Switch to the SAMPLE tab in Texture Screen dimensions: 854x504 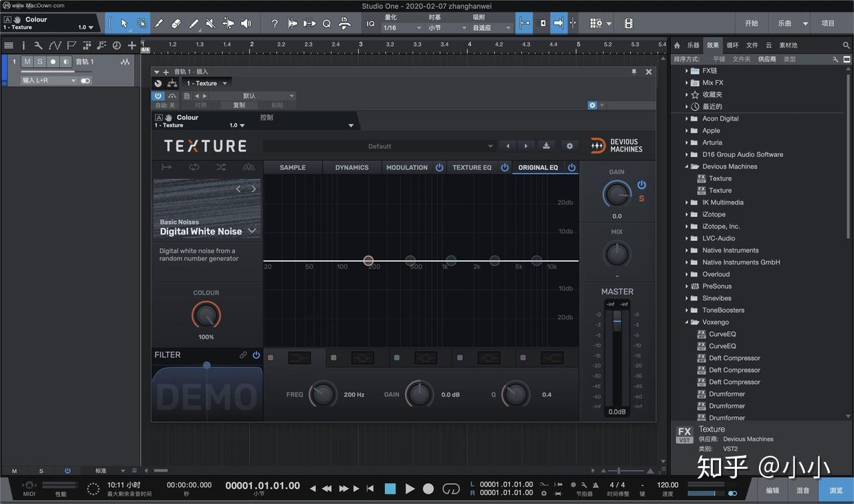point(292,167)
